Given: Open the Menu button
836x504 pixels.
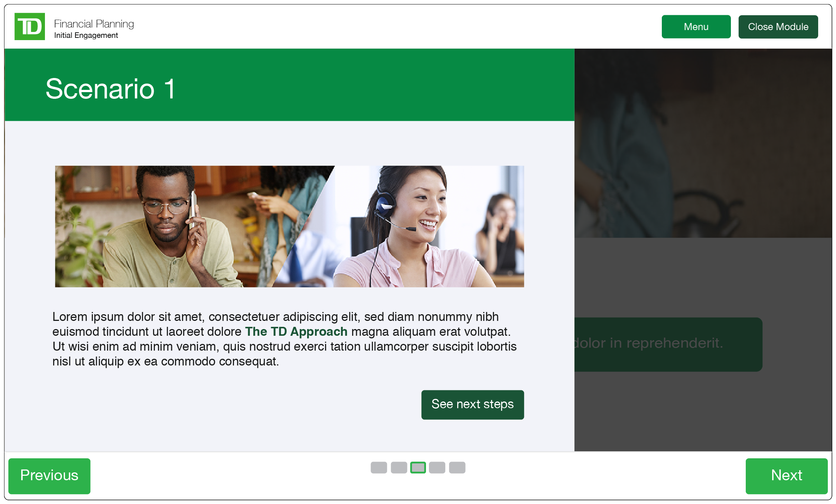Looking at the screenshot, I should [696, 27].
